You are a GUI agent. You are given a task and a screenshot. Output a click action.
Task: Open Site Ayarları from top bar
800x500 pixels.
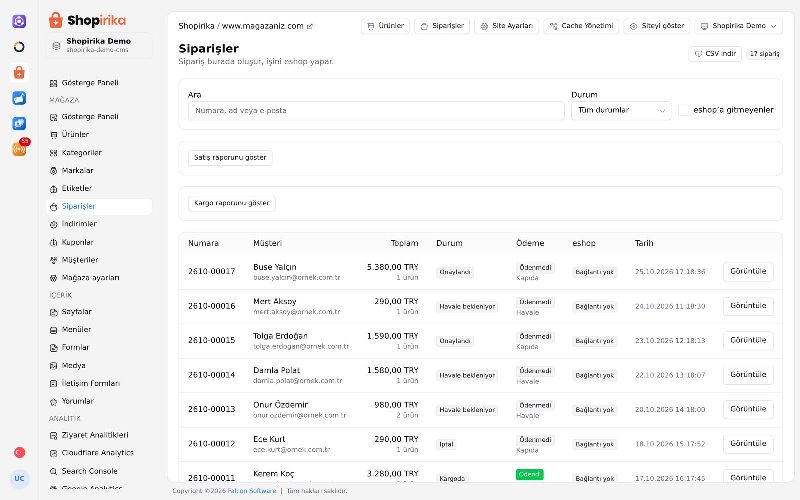click(x=507, y=26)
